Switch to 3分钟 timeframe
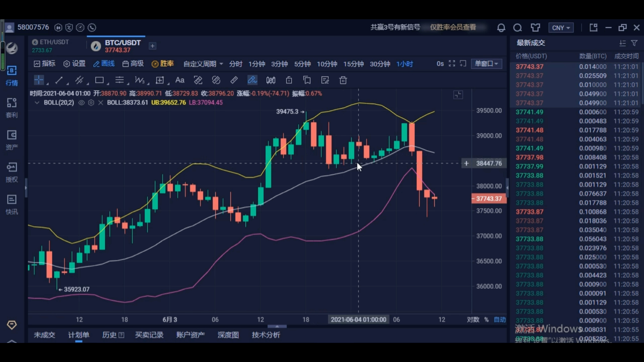The image size is (644, 362). click(279, 64)
